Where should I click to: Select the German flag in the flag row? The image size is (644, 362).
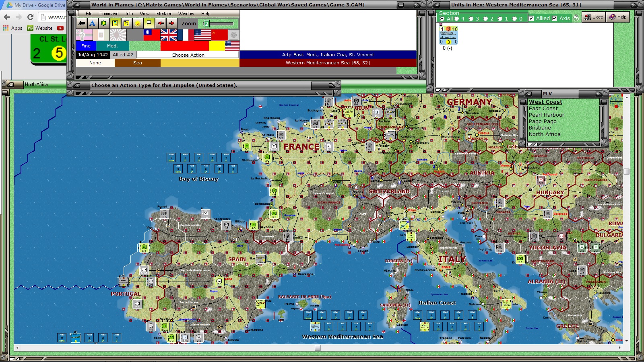[x=84, y=35]
